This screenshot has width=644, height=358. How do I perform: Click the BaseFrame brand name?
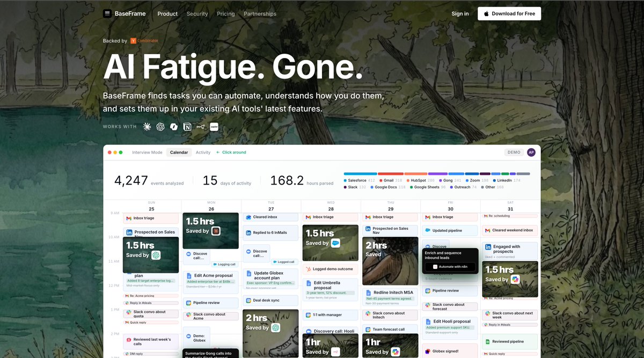point(130,13)
